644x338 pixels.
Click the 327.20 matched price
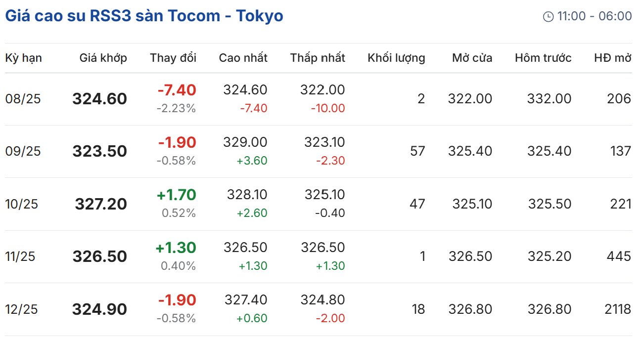tap(101, 204)
